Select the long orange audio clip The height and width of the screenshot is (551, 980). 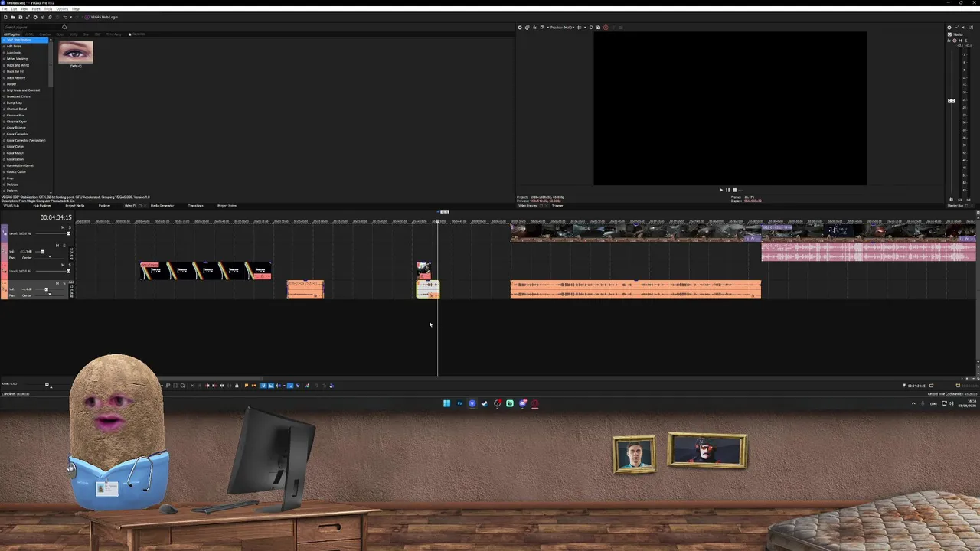click(635, 289)
